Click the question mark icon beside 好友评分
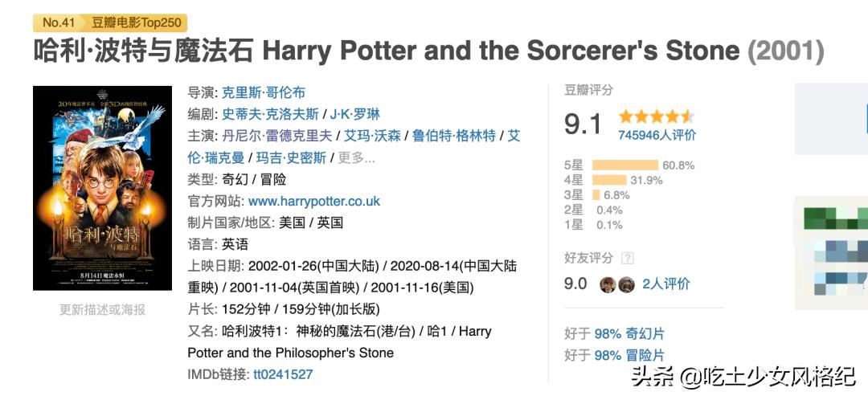 628,258
